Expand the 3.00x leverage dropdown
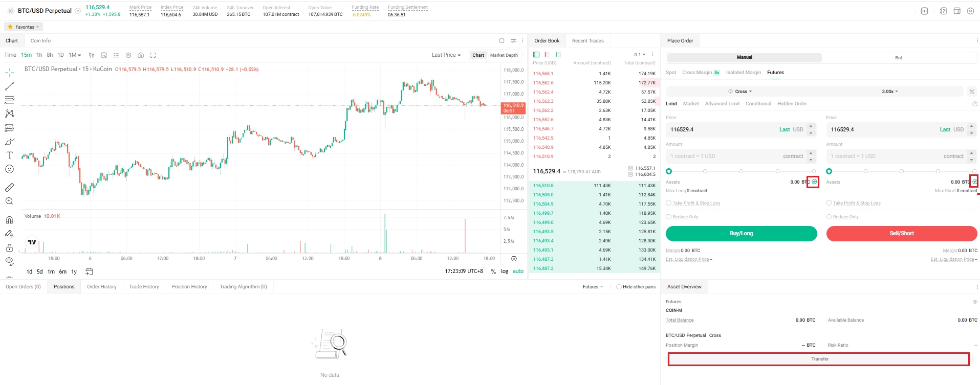The height and width of the screenshot is (385, 980). (889, 92)
